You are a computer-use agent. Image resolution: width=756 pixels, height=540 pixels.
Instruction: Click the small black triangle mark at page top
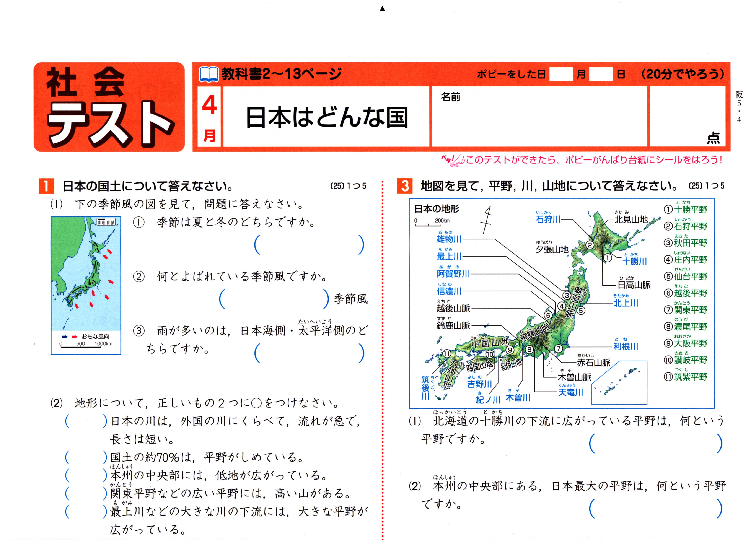(383, 9)
